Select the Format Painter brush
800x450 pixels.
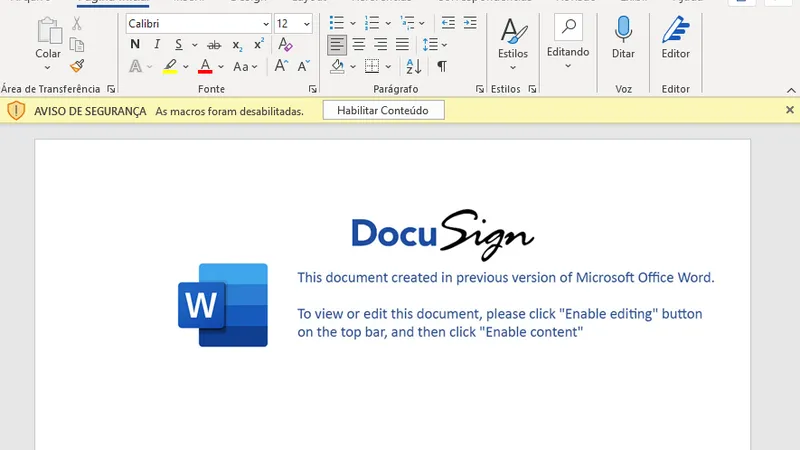click(77, 66)
